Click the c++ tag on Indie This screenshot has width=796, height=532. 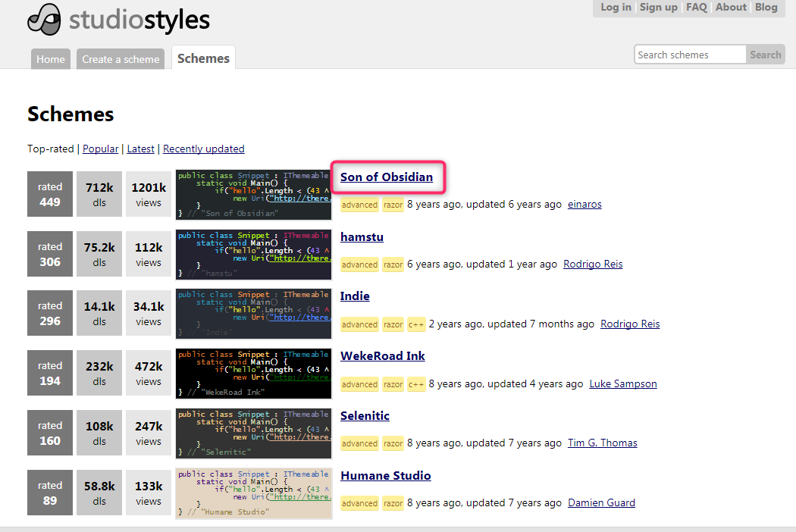pyautogui.click(x=416, y=324)
